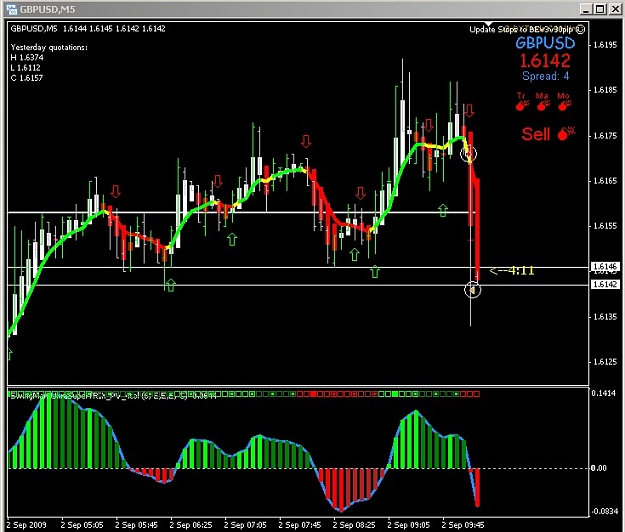Maximize the GBPUSD,M5 chart window
625x532 pixels.
[x=600, y=10]
